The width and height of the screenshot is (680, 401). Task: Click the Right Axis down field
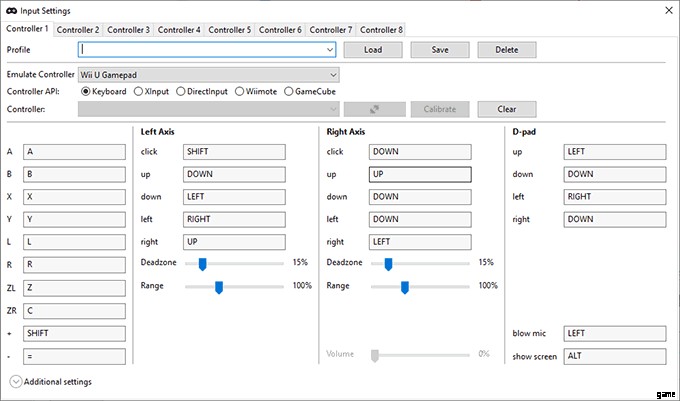point(420,197)
